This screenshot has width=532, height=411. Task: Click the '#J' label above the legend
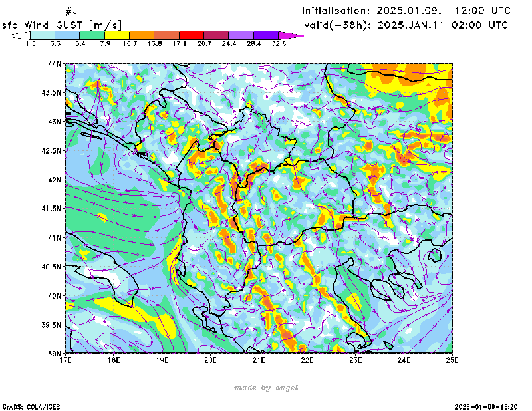point(72,11)
